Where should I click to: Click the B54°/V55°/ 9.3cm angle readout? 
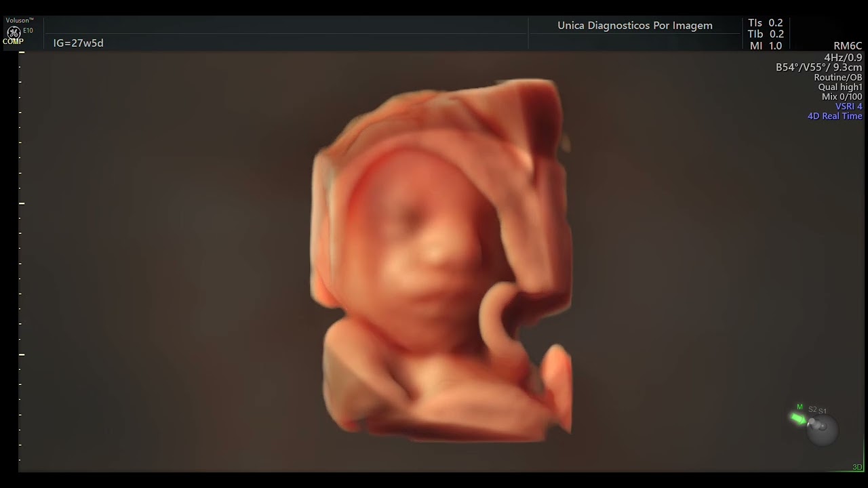coord(819,68)
